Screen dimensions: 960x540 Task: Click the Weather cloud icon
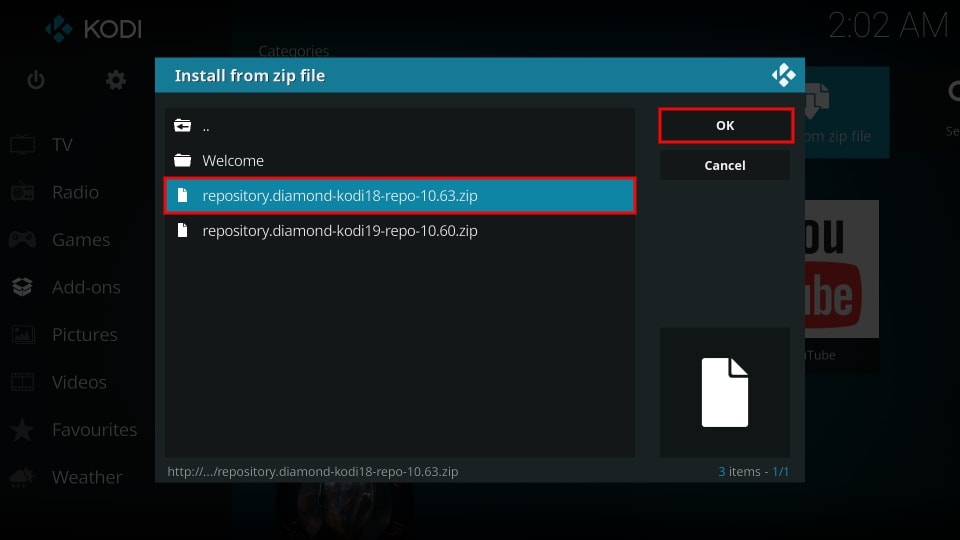coord(23,477)
